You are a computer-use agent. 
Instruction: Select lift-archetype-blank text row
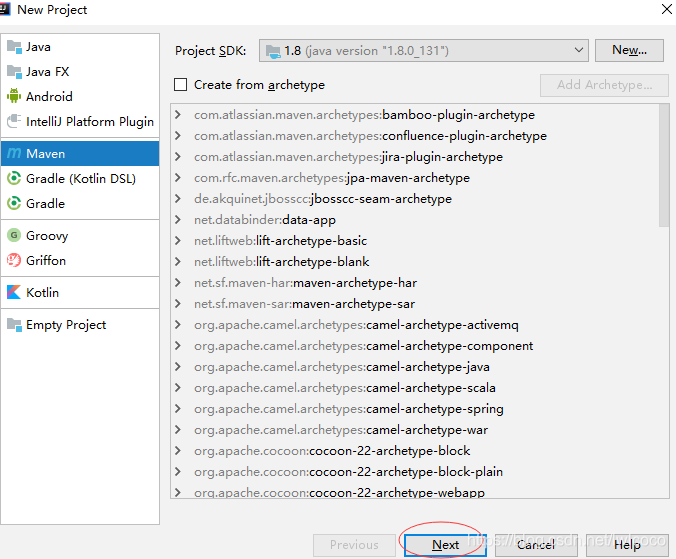[282, 262]
